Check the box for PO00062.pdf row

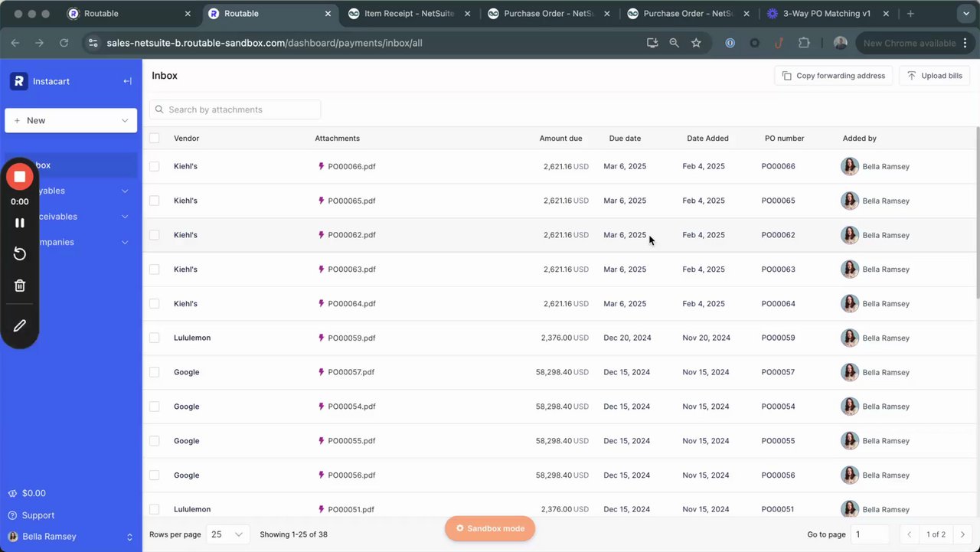[x=155, y=235]
